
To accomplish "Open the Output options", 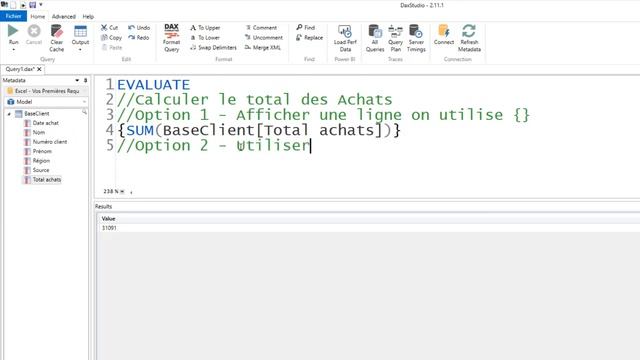I will 80,34.
